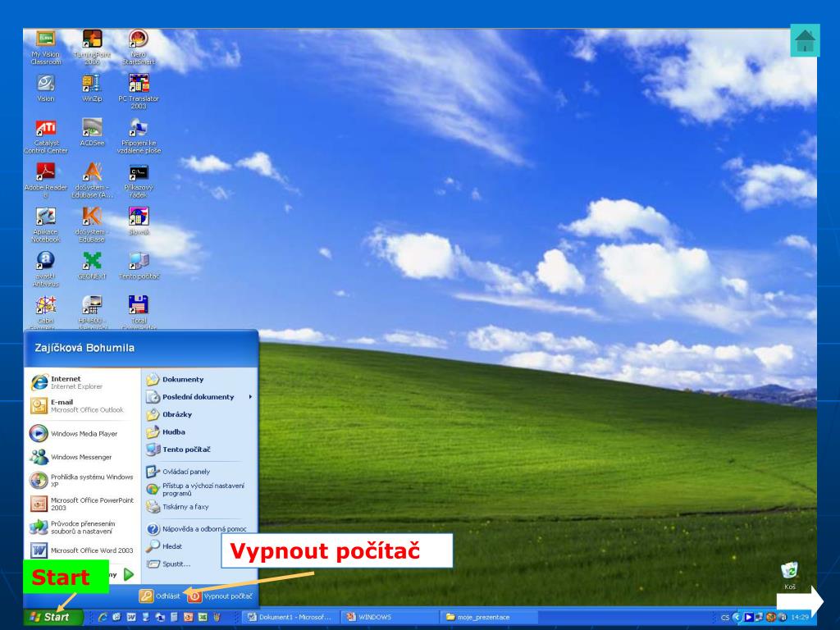This screenshot has width=840, height=630.
Task: Launch ACDSee from the desktop
Action: [92, 132]
